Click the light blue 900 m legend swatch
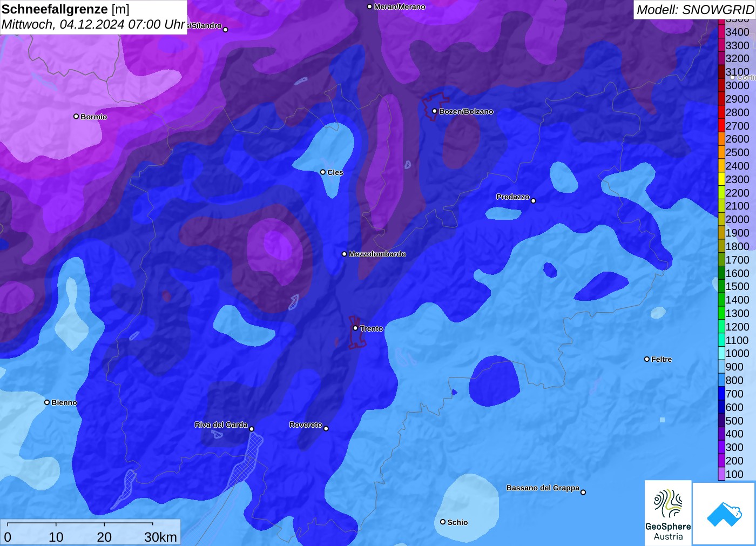The height and width of the screenshot is (546, 756). coord(721,367)
